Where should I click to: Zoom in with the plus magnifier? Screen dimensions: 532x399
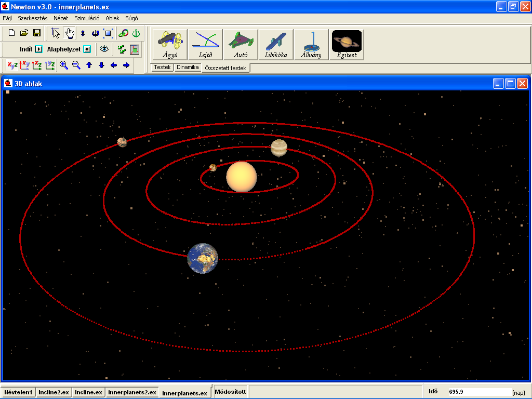(63, 65)
